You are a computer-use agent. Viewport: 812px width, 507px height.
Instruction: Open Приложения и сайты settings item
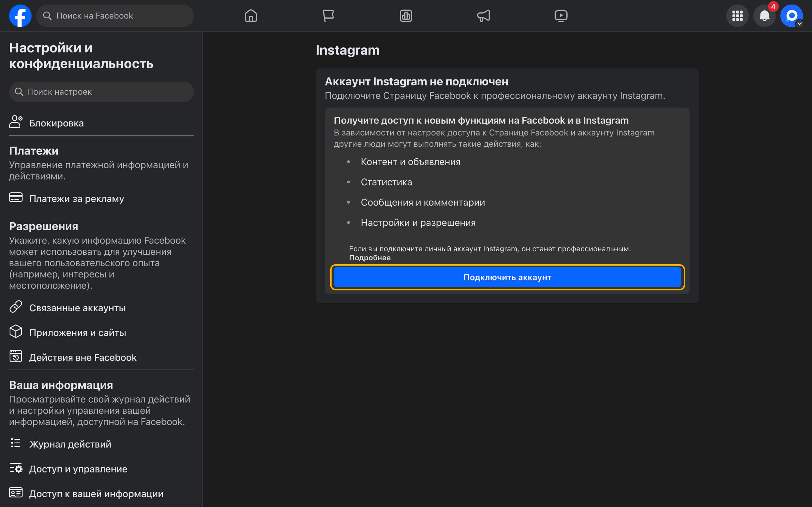pos(78,333)
